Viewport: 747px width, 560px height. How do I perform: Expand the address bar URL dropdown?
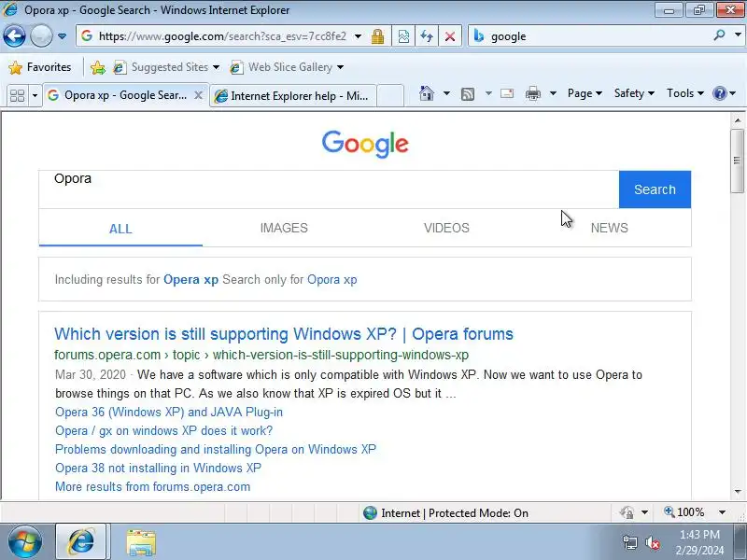359,36
